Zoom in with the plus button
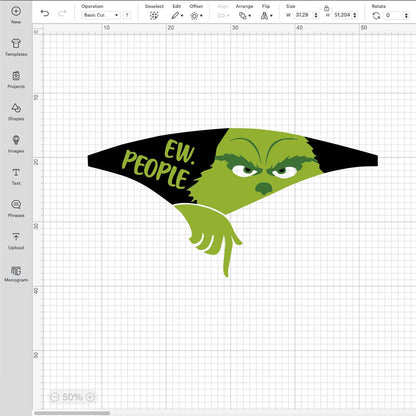This screenshot has height=416, width=416. click(x=90, y=397)
